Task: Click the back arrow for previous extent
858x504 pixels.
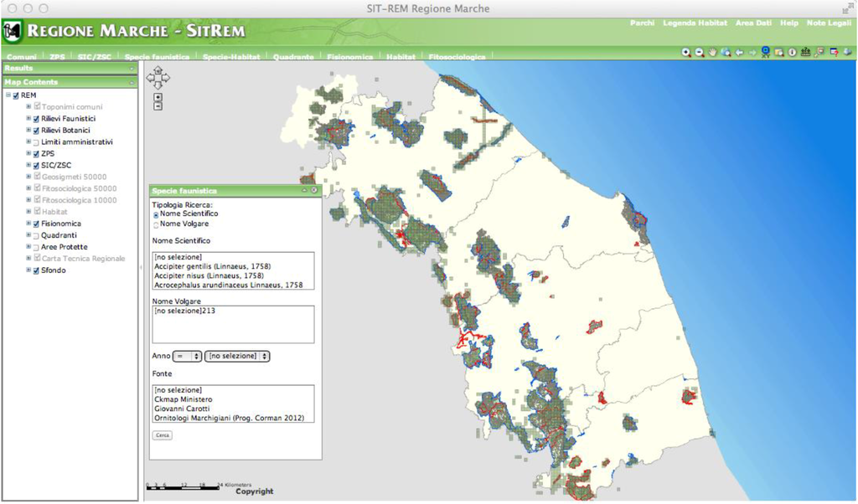Action: coord(739,52)
